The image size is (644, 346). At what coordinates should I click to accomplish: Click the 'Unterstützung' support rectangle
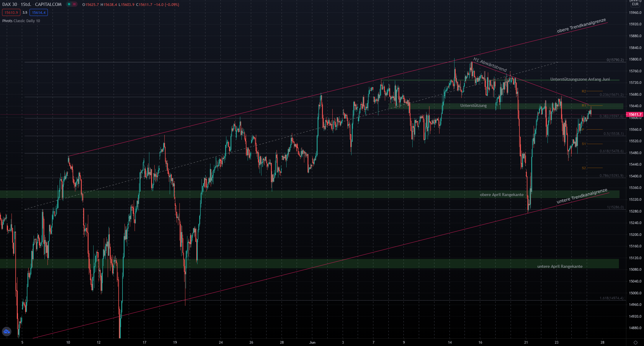(x=473, y=106)
